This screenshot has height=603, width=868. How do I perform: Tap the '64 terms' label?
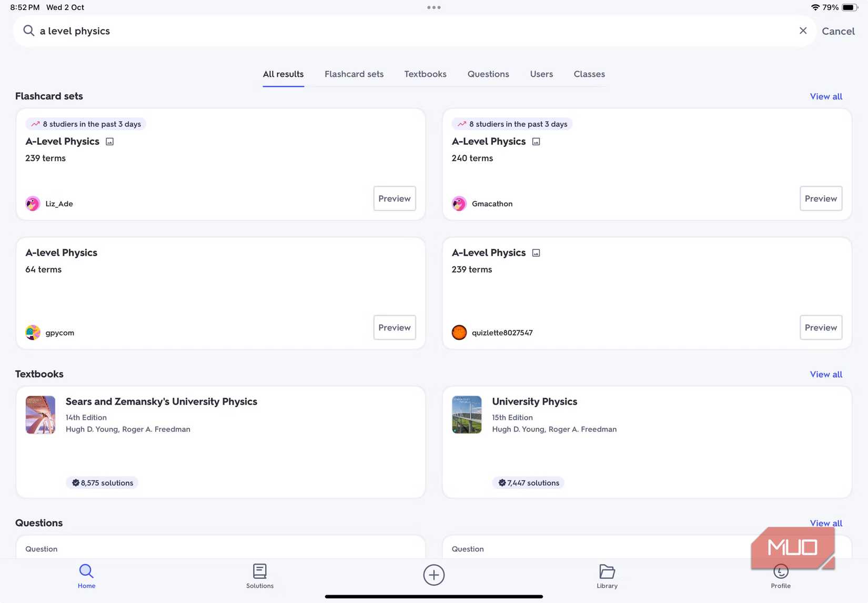pos(44,269)
